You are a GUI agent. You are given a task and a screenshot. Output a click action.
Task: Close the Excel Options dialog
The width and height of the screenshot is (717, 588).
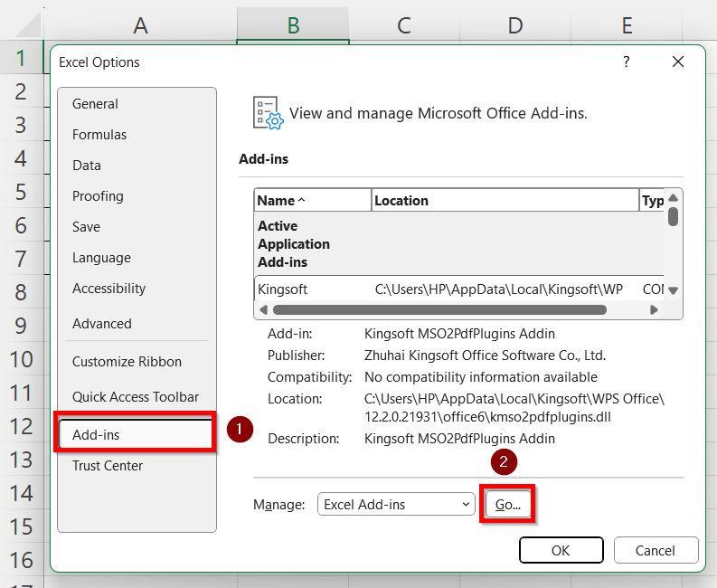click(x=678, y=62)
